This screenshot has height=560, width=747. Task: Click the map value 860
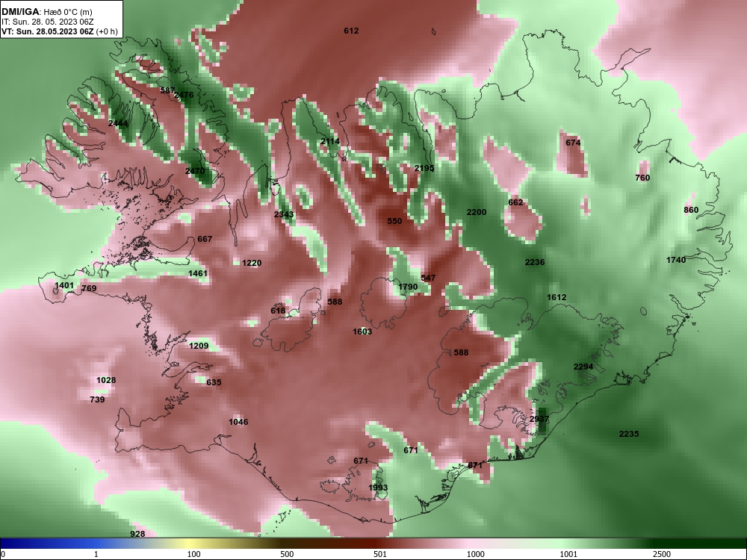pyautogui.click(x=691, y=210)
